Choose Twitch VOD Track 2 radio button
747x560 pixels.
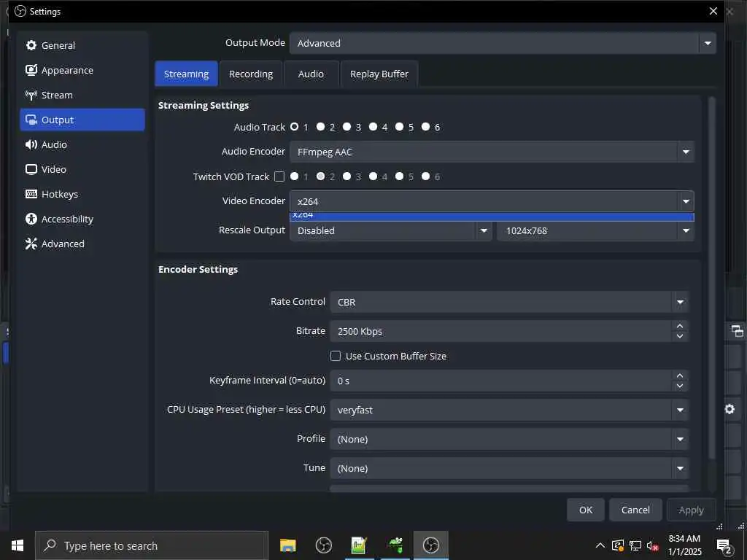pyautogui.click(x=321, y=176)
